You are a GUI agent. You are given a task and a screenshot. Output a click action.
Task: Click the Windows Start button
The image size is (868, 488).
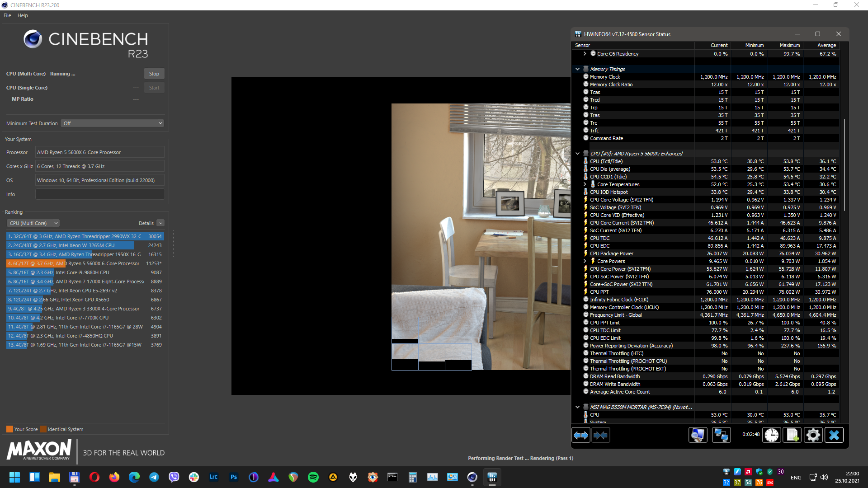tap(14, 477)
